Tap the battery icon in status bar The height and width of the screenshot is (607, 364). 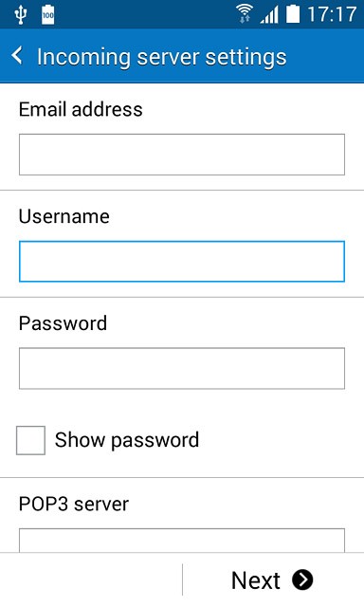point(293,14)
